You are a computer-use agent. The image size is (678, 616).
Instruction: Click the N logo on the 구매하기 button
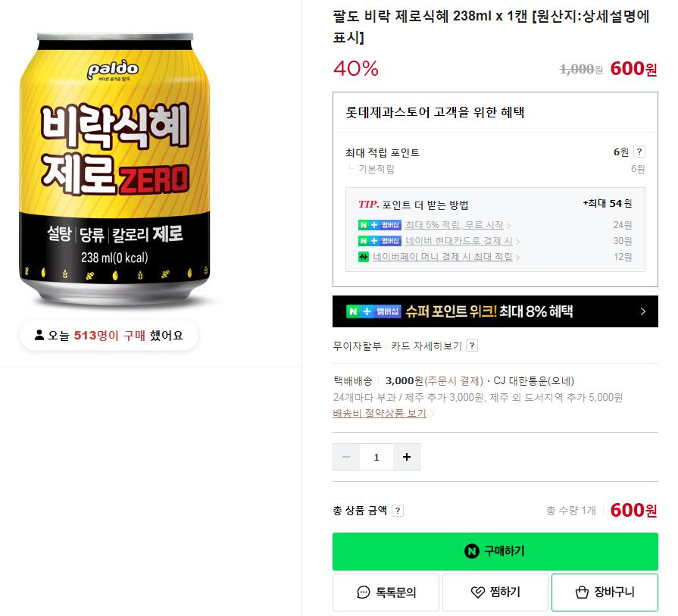pyautogui.click(x=472, y=551)
